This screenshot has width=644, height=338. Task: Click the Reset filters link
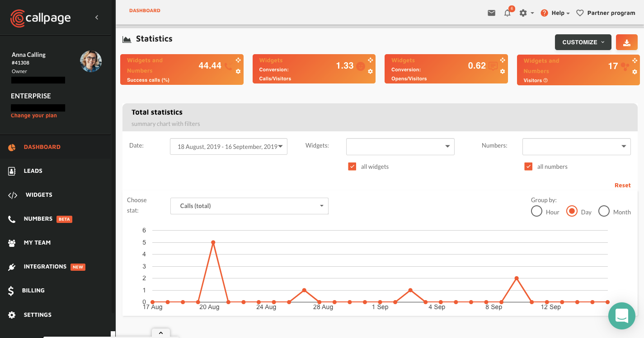tap(622, 185)
